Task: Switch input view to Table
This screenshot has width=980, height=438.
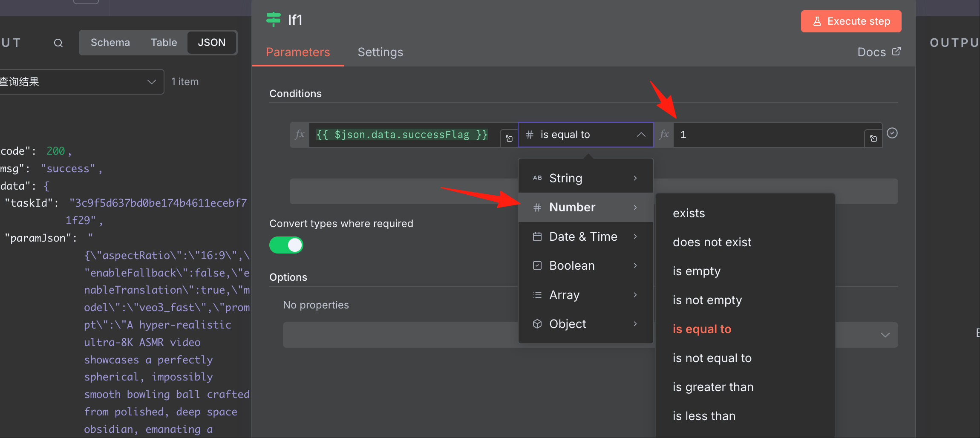Action: point(164,43)
